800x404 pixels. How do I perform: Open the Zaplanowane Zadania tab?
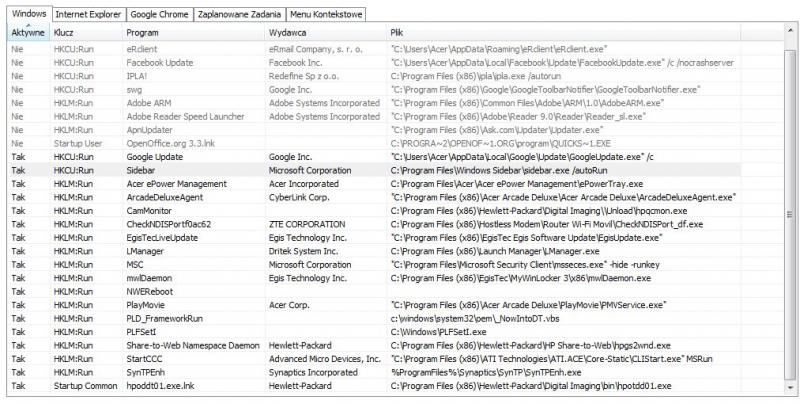pyautogui.click(x=238, y=15)
